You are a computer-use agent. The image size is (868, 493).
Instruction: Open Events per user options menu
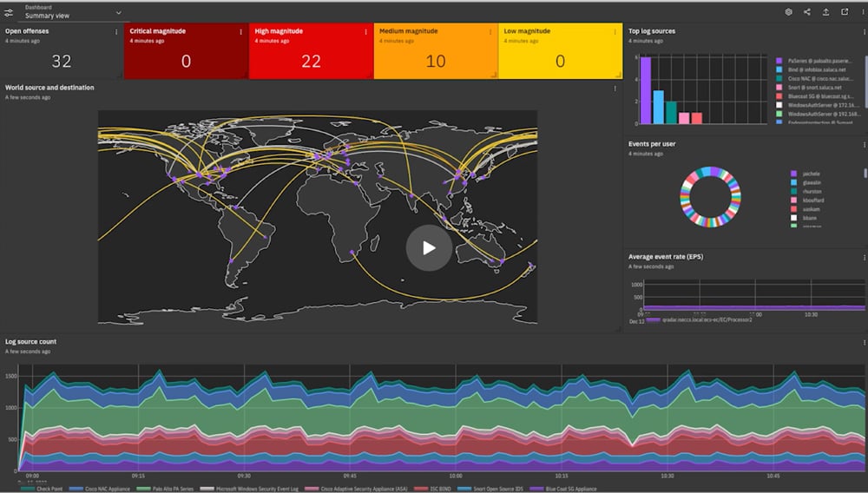(x=865, y=144)
